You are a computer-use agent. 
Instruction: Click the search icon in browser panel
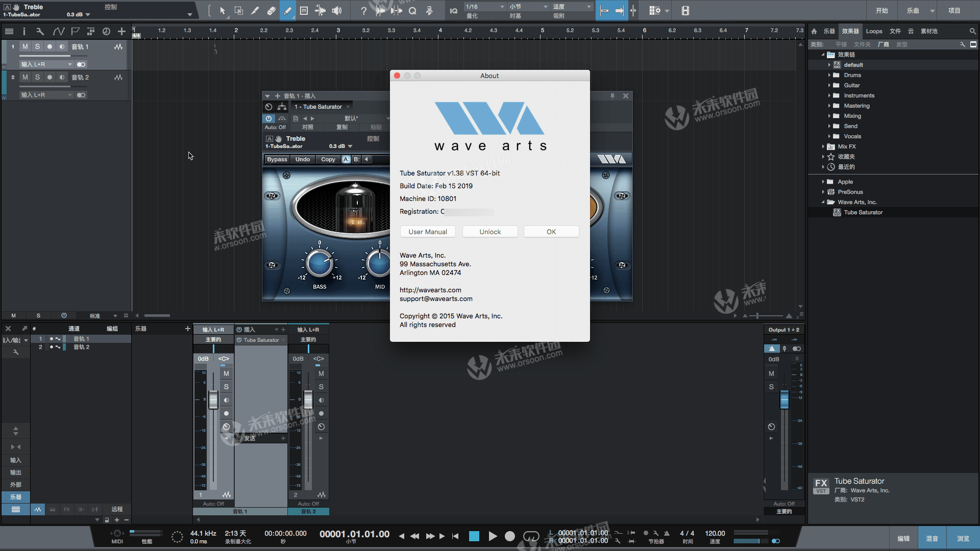tap(972, 31)
